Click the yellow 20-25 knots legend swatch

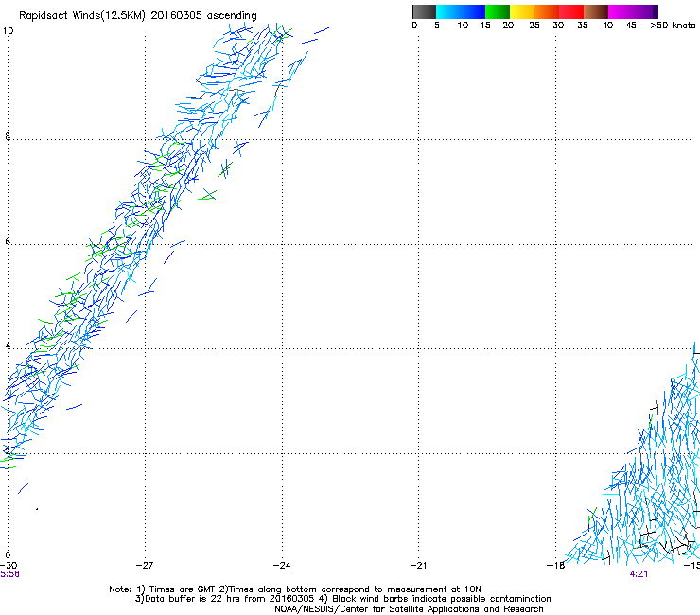click(x=522, y=11)
